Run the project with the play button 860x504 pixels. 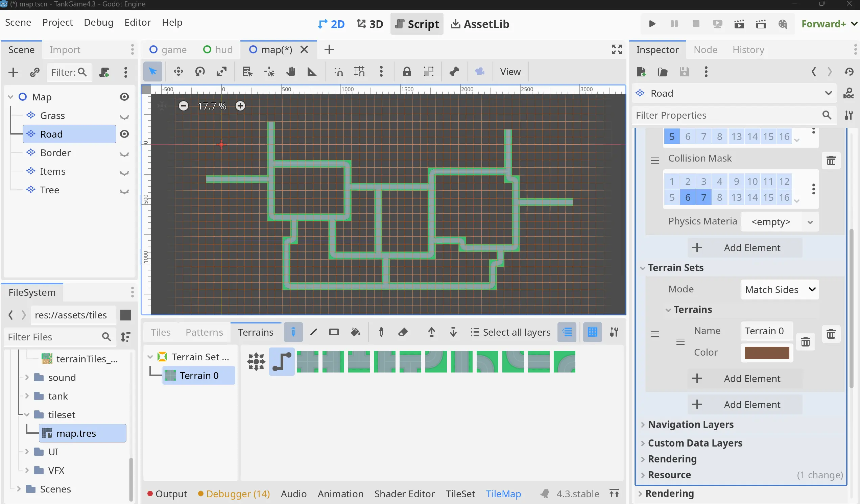(x=652, y=24)
